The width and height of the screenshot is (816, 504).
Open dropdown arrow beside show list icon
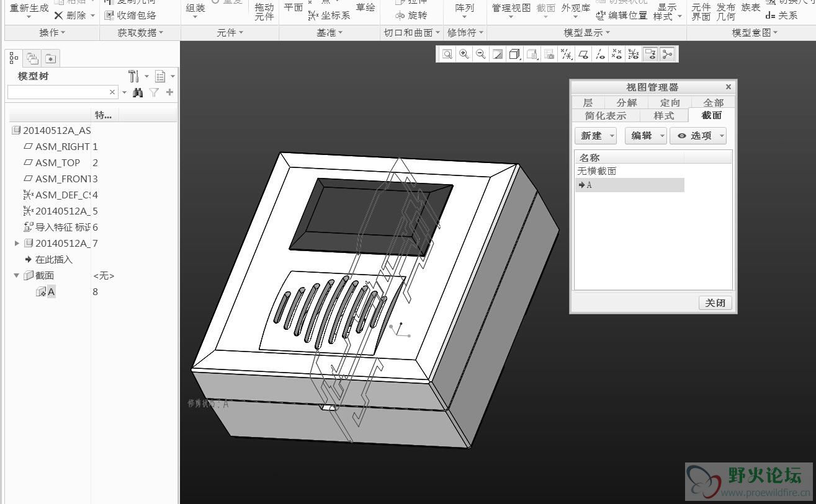point(173,76)
